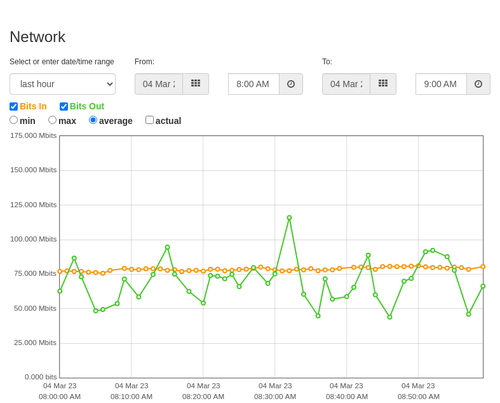Click the '25.000 Mbits' axis label
Viewport: 500px width, 403px height.
(35, 343)
